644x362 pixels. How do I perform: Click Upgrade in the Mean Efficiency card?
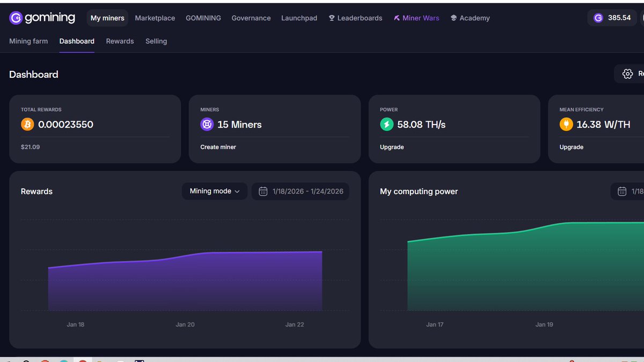tap(572, 147)
